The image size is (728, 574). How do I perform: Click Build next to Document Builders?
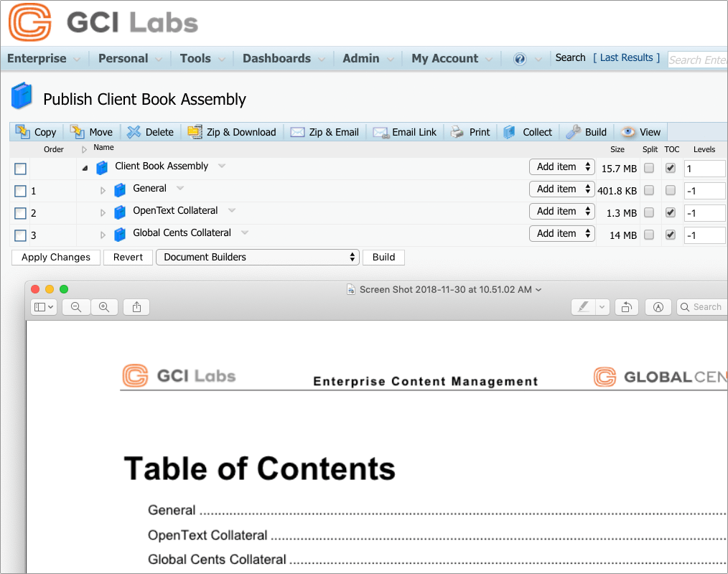383,257
